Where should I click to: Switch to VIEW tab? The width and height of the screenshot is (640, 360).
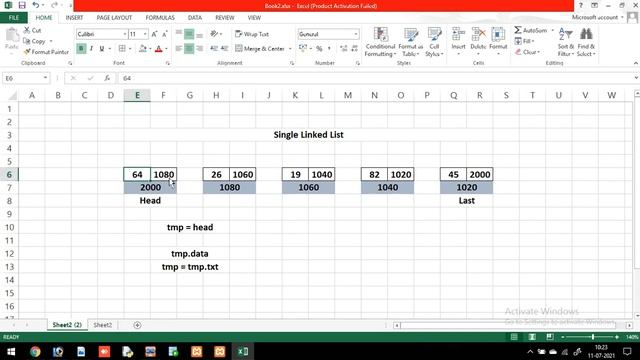tap(254, 18)
